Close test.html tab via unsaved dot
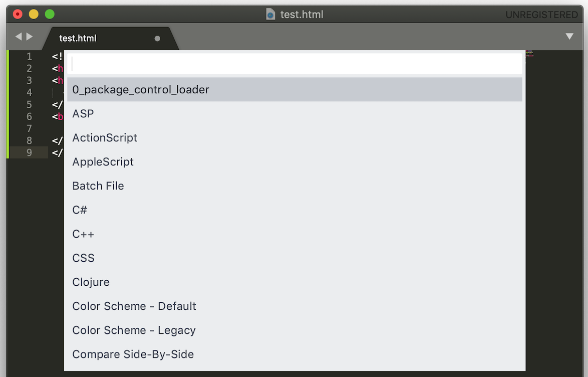Image resolution: width=588 pixels, height=377 pixels. point(157,38)
